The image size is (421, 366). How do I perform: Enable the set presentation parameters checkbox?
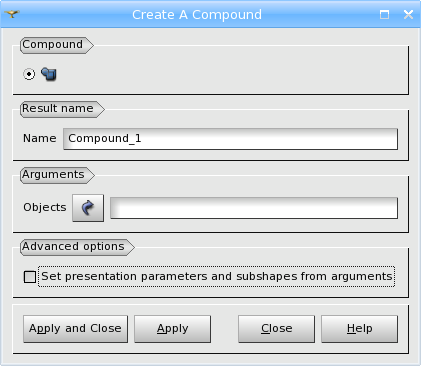point(30,277)
